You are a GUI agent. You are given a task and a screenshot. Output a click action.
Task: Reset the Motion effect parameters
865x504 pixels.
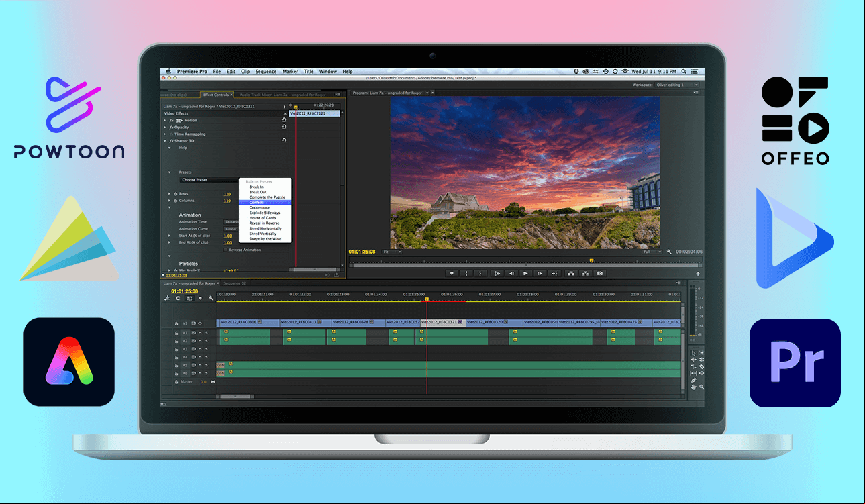tap(284, 120)
